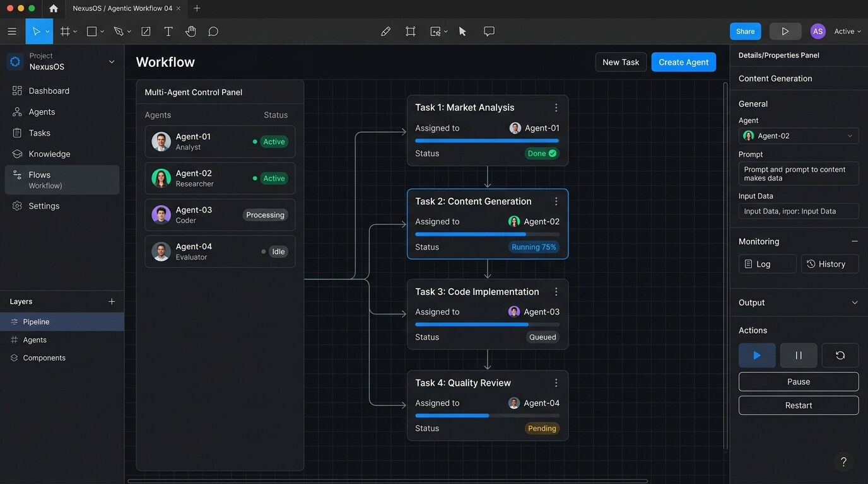Select the Agent-03 Coder row

coord(220,215)
